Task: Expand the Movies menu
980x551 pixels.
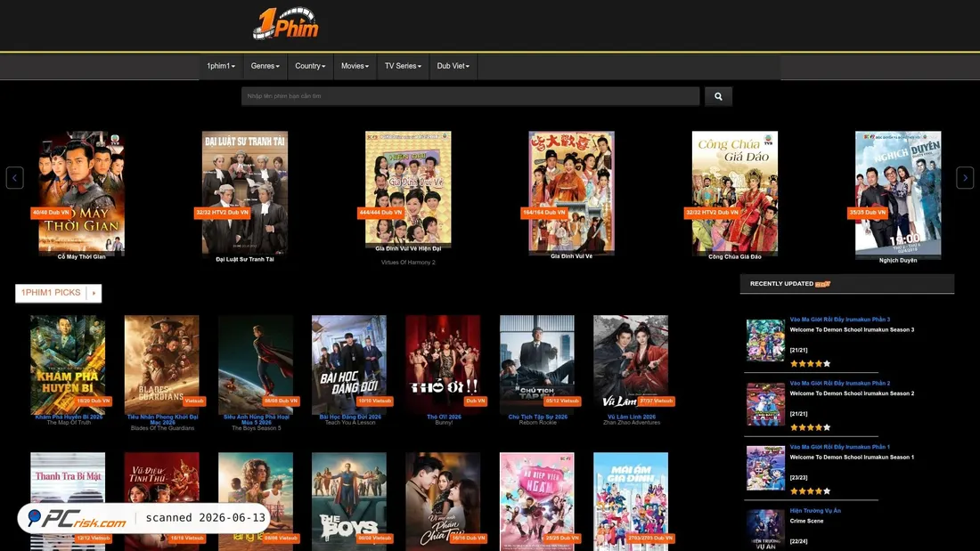Action: [355, 66]
